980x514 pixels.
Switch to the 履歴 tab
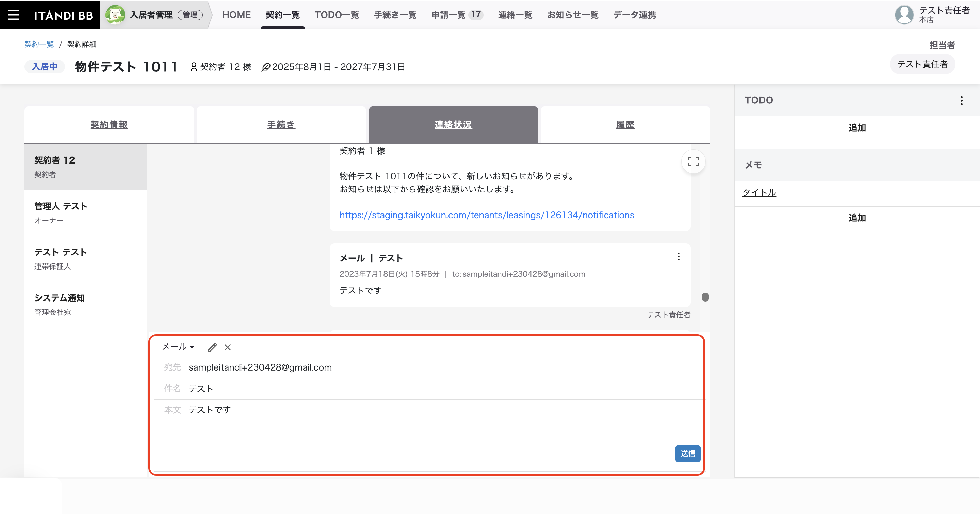625,125
